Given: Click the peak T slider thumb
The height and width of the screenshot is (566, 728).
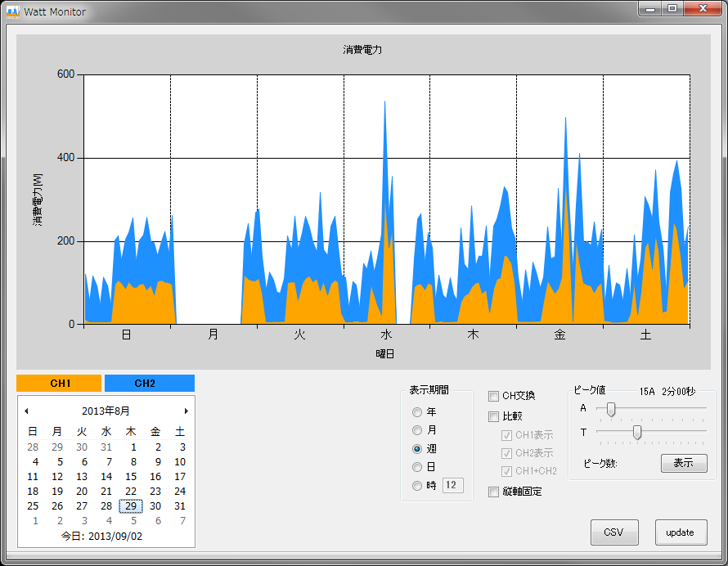Looking at the screenshot, I should [x=637, y=433].
